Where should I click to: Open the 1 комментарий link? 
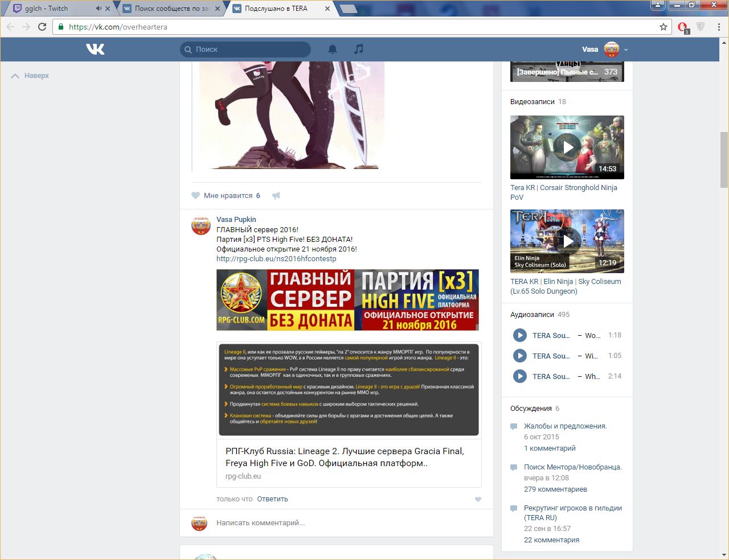tap(550, 448)
